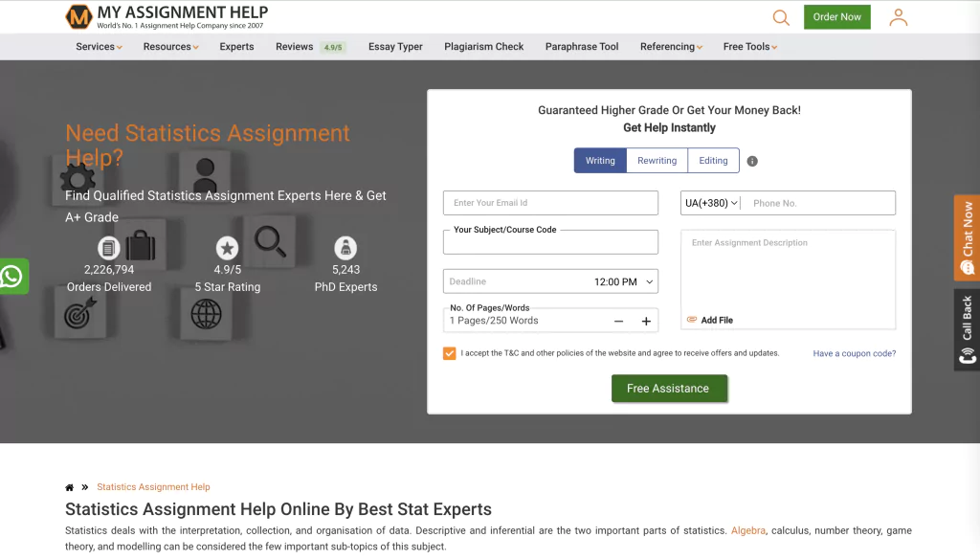Follow the Algebra link in the paragraph
980x560 pixels.
coord(748,530)
